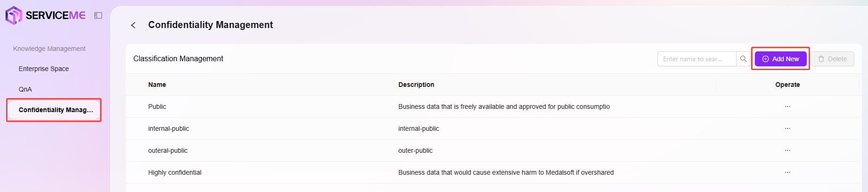Click the Add New button
The height and width of the screenshot is (192, 868).
(x=781, y=59)
